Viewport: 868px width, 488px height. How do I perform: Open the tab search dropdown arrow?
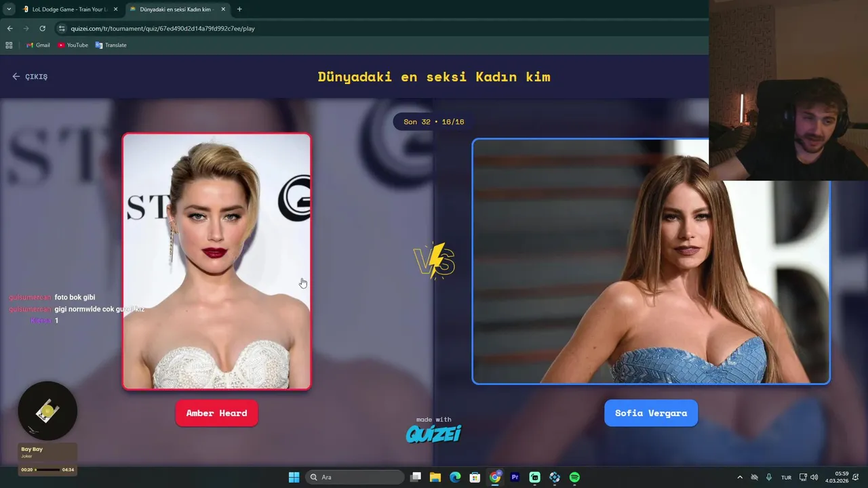pyautogui.click(x=9, y=9)
